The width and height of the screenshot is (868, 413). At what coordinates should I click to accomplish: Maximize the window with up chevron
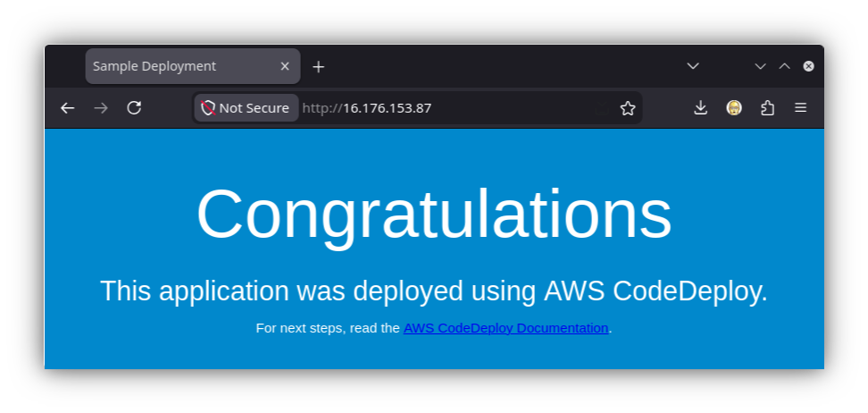[x=784, y=66]
